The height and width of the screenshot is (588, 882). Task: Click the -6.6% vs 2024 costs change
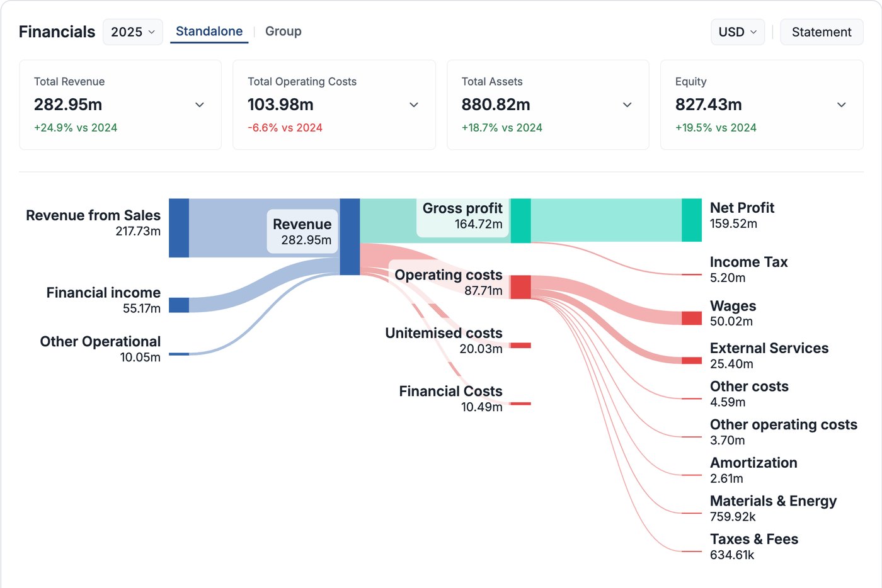click(x=285, y=128)
